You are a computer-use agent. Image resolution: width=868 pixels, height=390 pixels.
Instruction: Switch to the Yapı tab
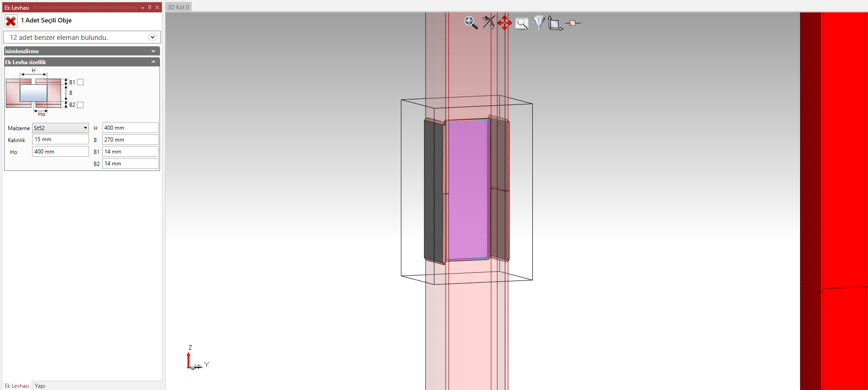40,386
